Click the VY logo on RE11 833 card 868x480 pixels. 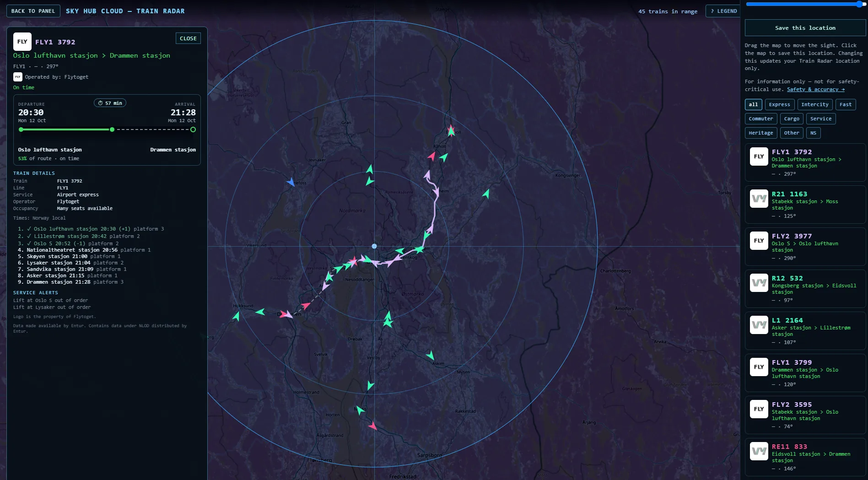[x=759, y=451]
